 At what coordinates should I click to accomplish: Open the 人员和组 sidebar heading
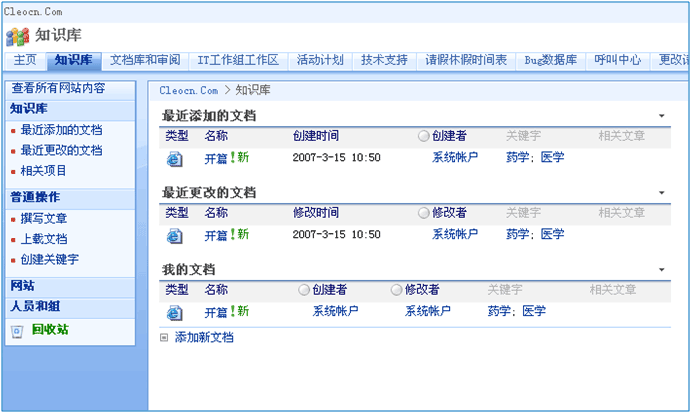[x=35, y=306]
